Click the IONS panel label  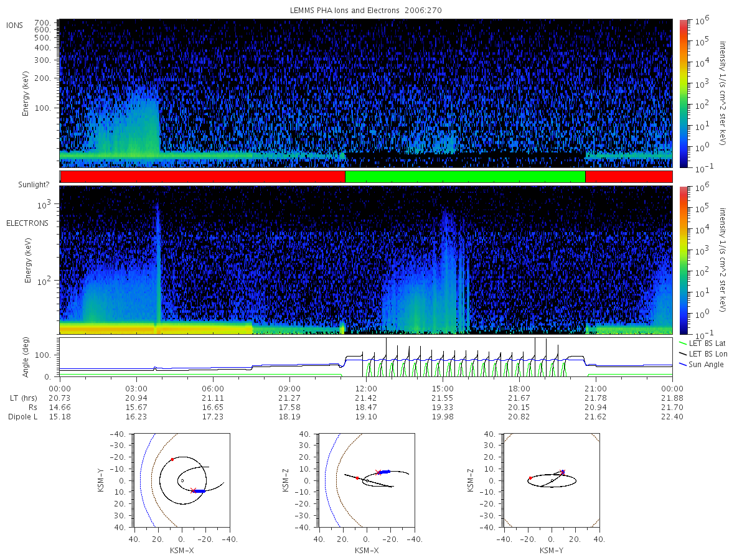coord(16,26)
